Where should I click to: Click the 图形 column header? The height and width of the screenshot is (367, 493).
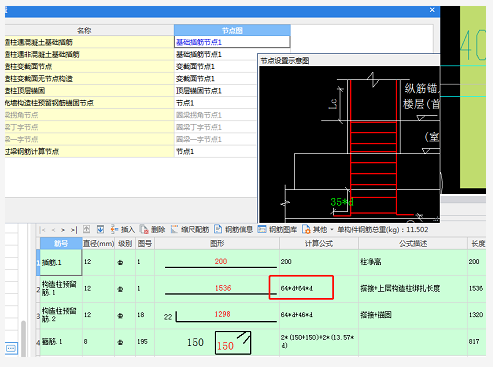(217, 243)
